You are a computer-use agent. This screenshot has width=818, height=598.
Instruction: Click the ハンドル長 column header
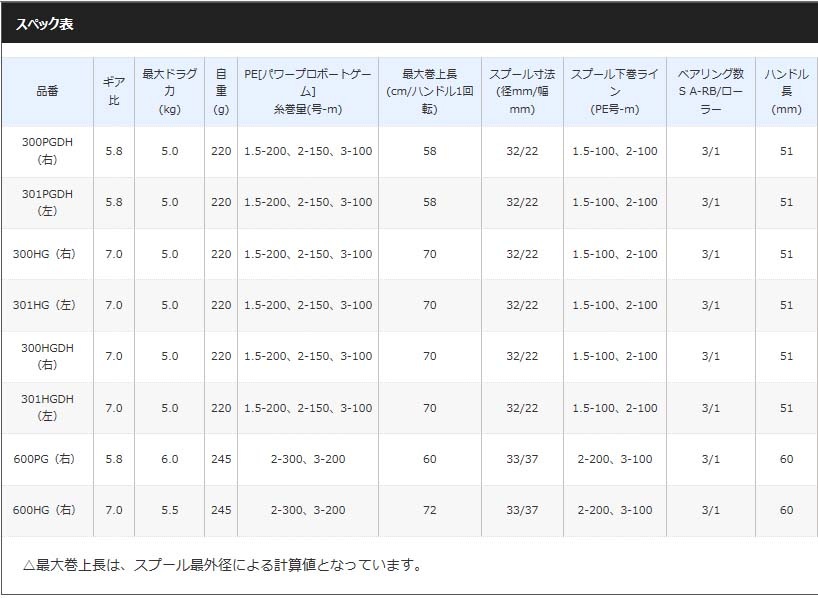coord(786,91)
